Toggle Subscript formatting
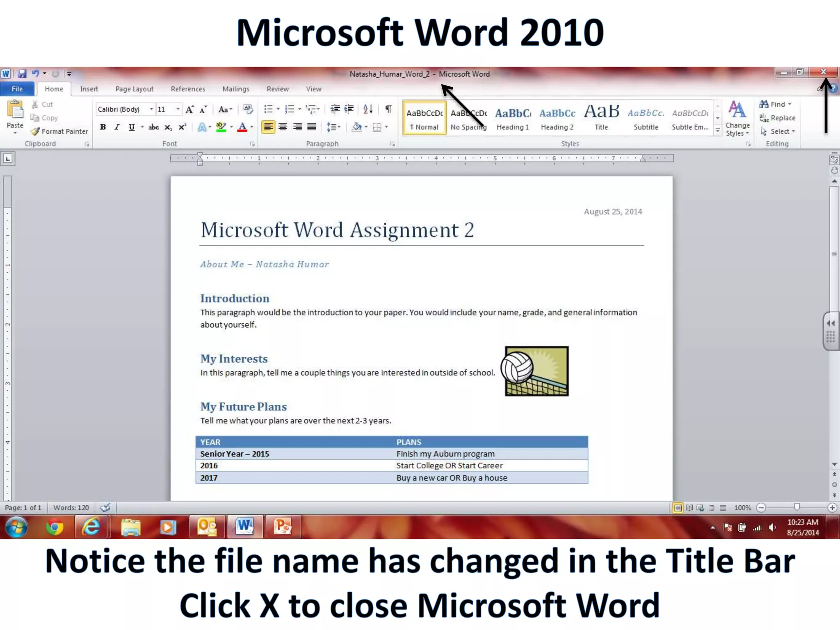 pyautogui.click(x=168, y=127)
